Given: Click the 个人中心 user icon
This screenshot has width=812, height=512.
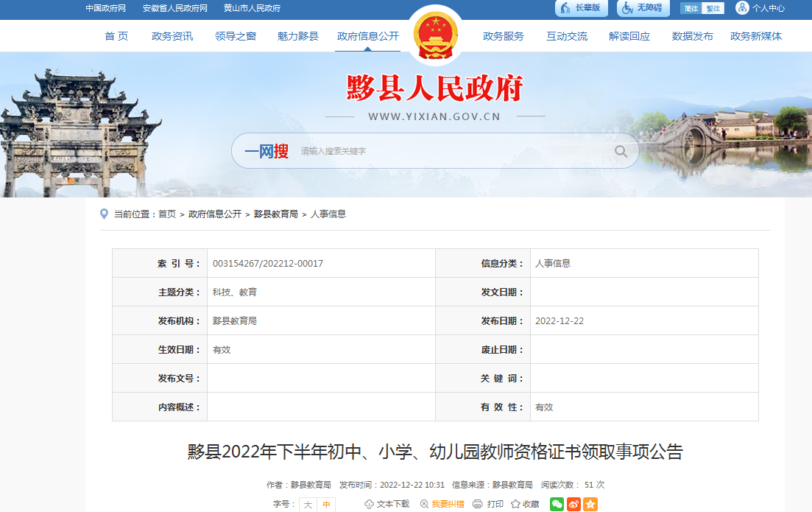Looking at the screenshot, I should pyautogui.click(x=742, y=8).
